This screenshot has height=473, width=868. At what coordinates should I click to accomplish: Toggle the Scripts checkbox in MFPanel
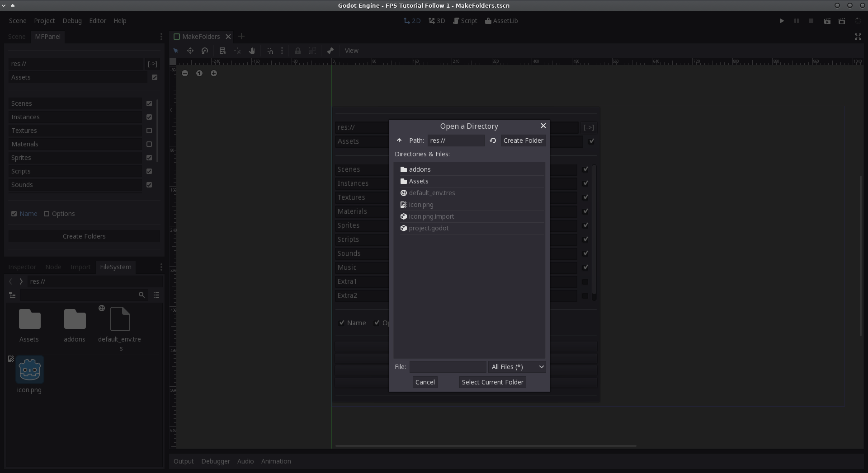[x=149, y=171]
